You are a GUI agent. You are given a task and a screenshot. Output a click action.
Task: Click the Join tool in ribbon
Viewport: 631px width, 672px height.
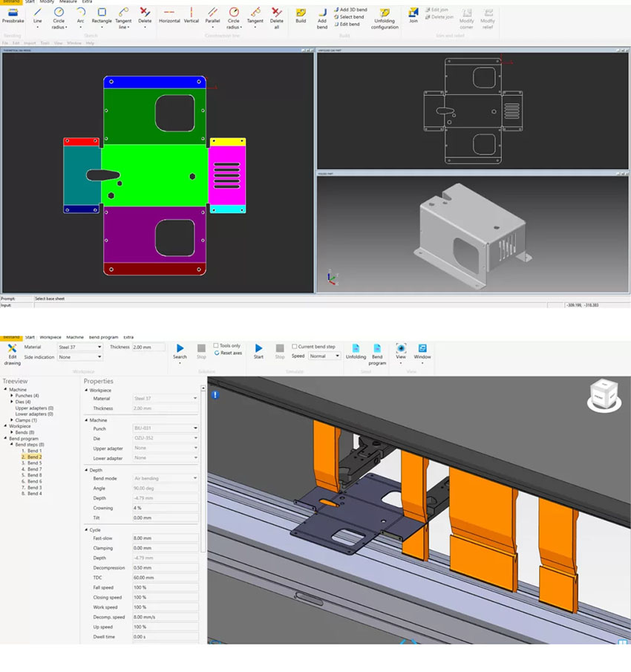tap(413, 14)
